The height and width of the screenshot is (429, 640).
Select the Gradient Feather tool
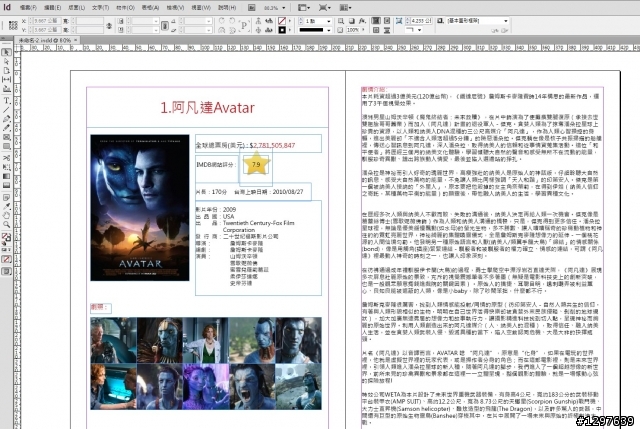coord(7,185)
